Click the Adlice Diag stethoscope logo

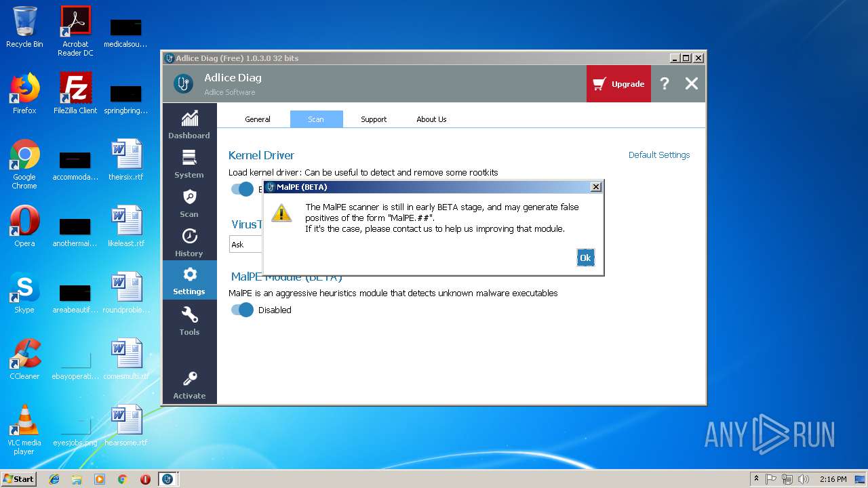pyautogui.click(x=183, y=84)
